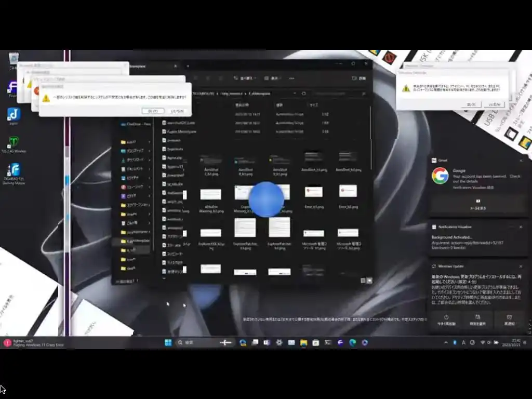Click the Bluetooth tray icon
Image resolution: width=532 pixels, height=399 pixels.
click(x=455, y=343)
